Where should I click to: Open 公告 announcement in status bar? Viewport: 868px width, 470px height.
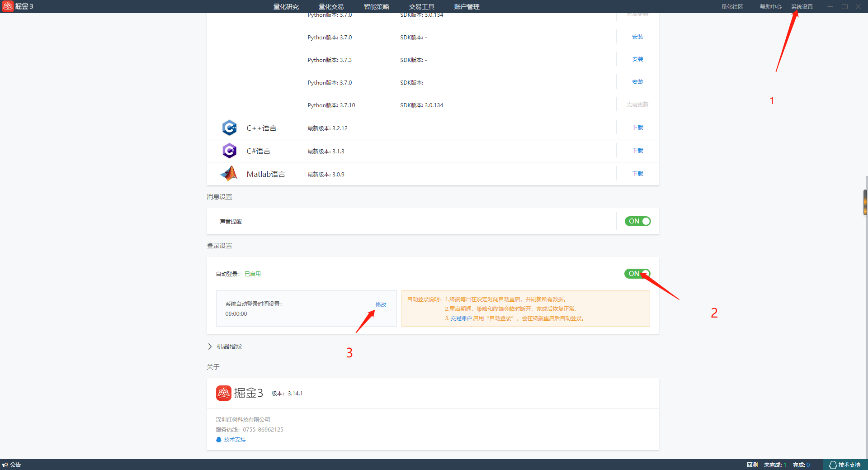click(x=12, y=465)
